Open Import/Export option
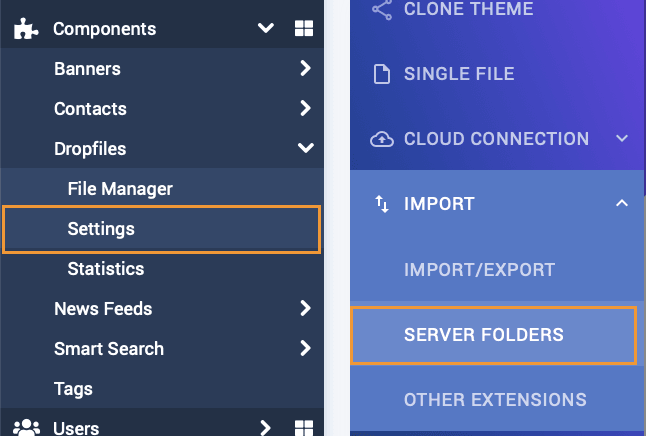Screen dimensions: 646x436 (479, 270)
